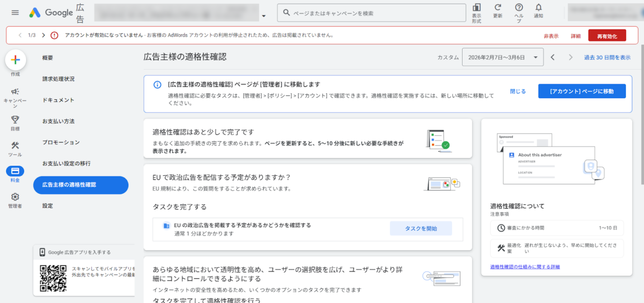Open 適格性確認の仕組みに関する詳細 link

524,267
